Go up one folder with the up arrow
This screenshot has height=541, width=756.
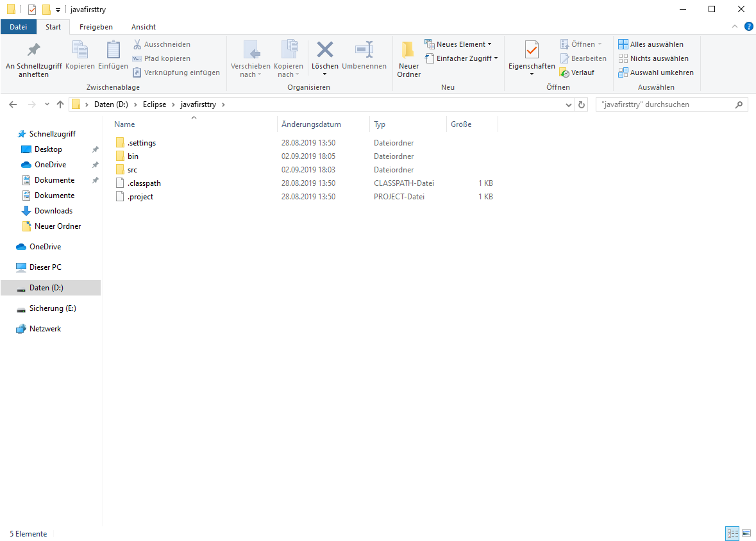[x=60, y=104]
